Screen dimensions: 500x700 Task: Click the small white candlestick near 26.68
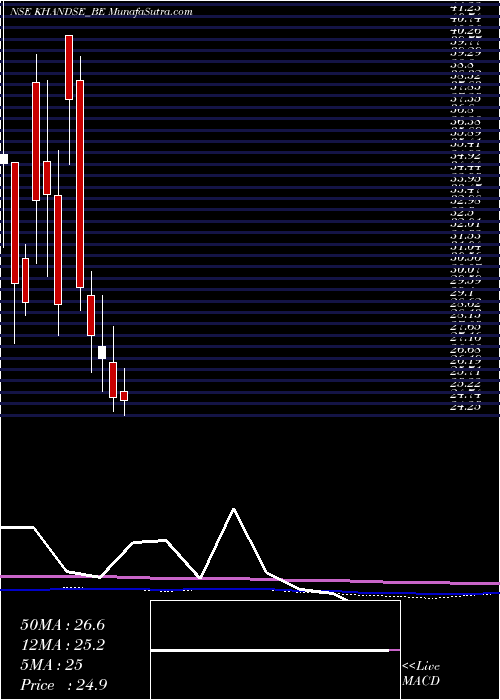click(x=102, y=352)
